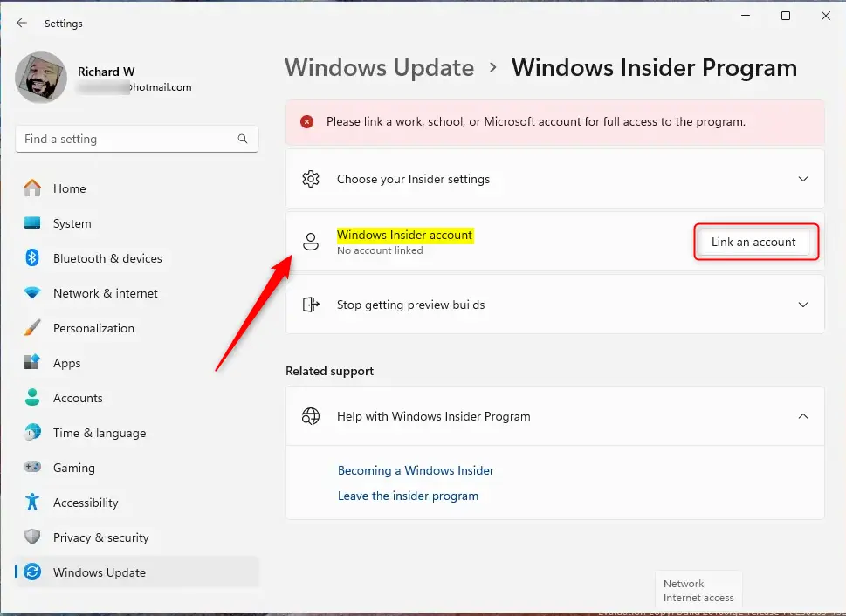
Task: Click the Accessibility figure icon
Action: [x=32, y=502]
